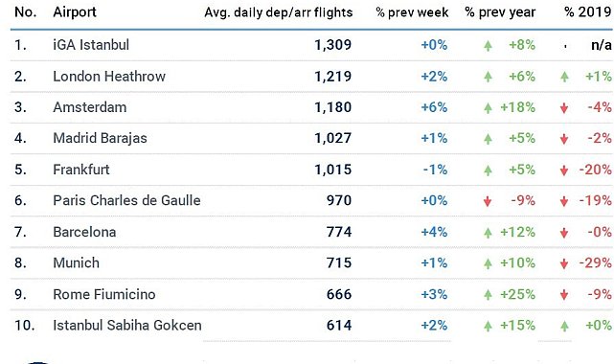Screen dimensions: 614x364
Task: Click green arrow beside Barcelona +12%
Action: coord(488,233)
